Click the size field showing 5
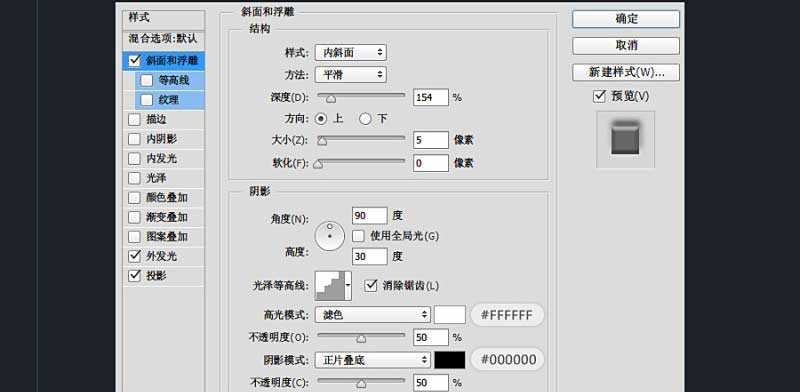This screenshot has height=392, width=800. tap(431, 140)
